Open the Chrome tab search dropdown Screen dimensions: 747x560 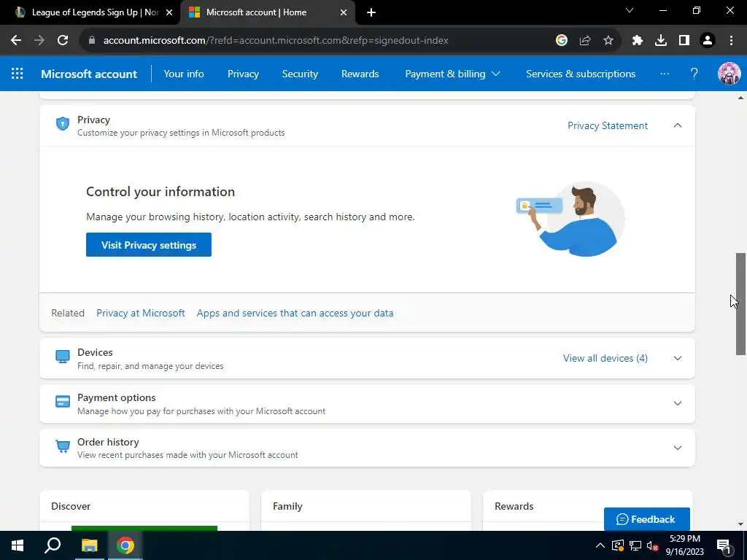[630, 10]
